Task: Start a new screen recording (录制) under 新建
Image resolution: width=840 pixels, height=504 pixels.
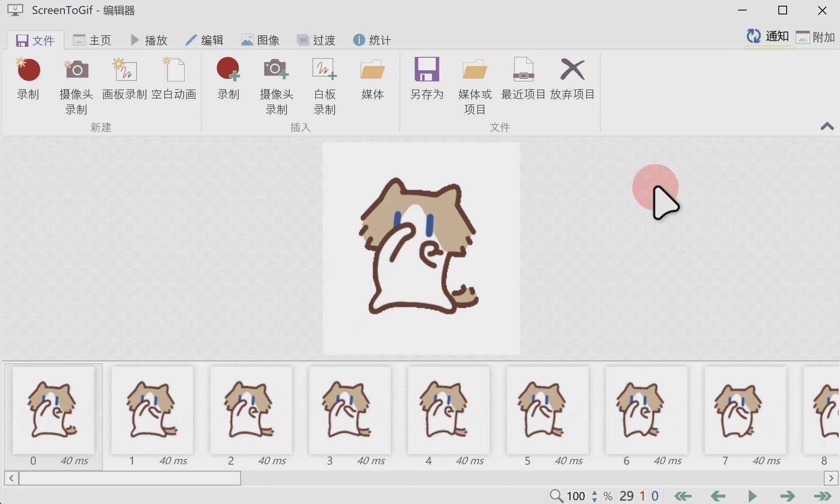Action: [x=28, y=79]
